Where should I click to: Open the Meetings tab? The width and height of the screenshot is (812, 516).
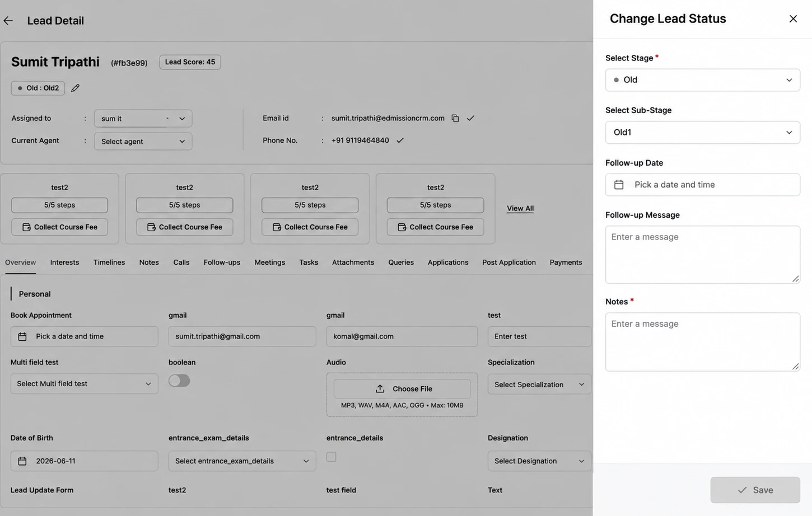(270, 262)
